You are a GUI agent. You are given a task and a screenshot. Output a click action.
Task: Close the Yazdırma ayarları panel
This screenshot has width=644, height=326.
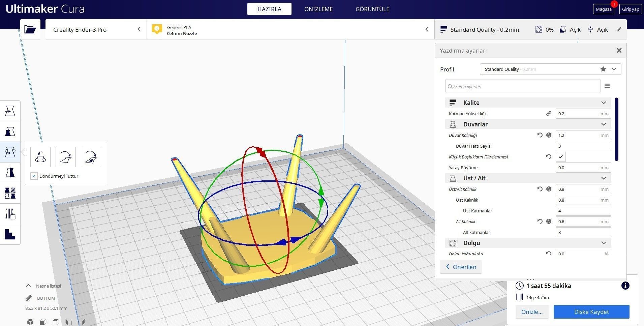tap(619, 51)
